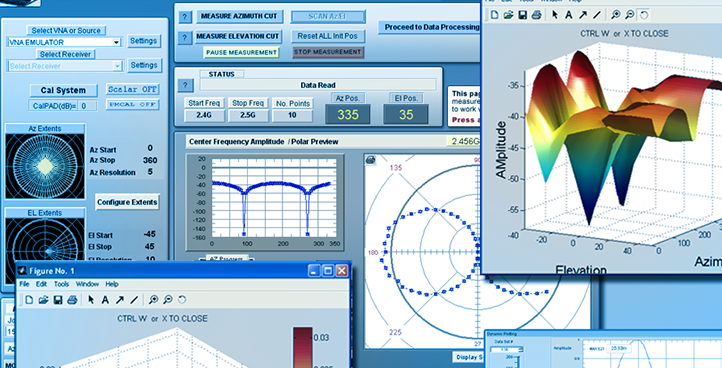Image resolution: width=722 pixels, height=368 pixels.
Task: Click help '?' beside MEASURE ELEVATION CUT
Action: click(x=185, y=38)
